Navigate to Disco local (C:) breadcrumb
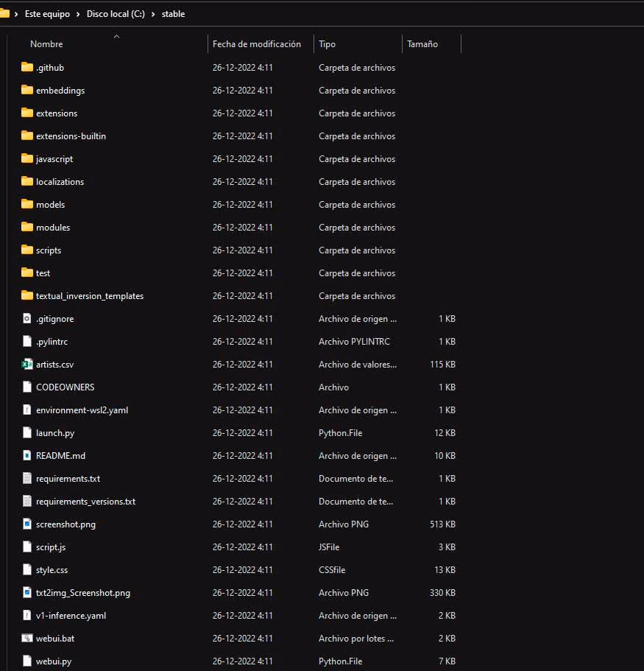This screenshot has width=644, height=671. coord(116,14)
